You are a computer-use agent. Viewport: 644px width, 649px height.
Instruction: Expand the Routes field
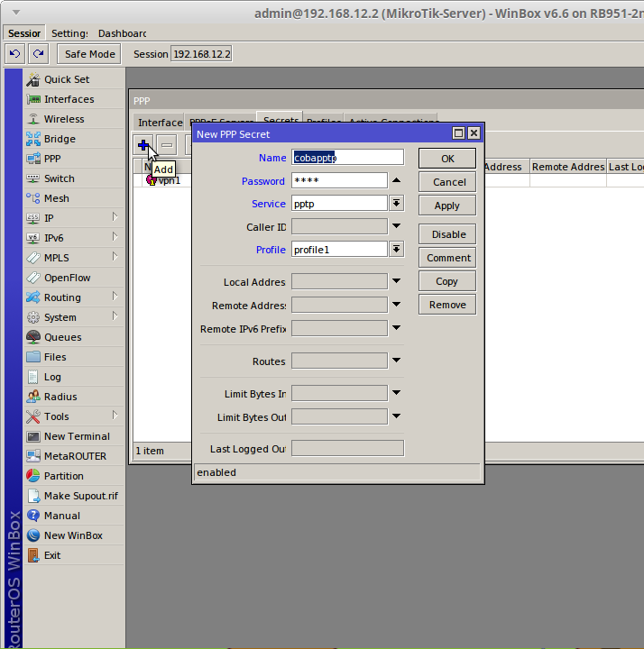396,360
